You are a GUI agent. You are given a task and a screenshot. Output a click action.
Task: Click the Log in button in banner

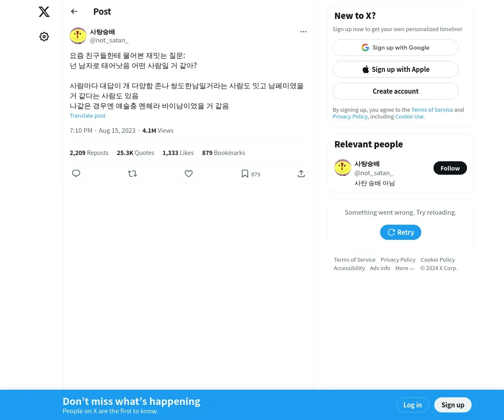pyautogui.click(x=412, y=405)
